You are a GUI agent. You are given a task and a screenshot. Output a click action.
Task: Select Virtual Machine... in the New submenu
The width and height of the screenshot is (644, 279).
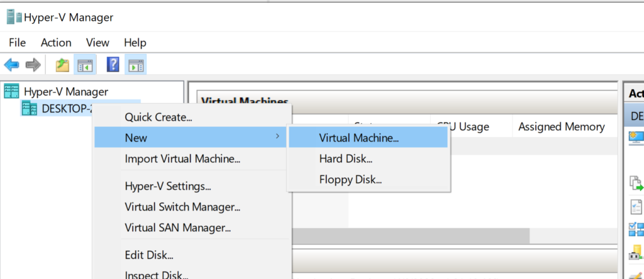pyautogui.click(x=368, y=138)
